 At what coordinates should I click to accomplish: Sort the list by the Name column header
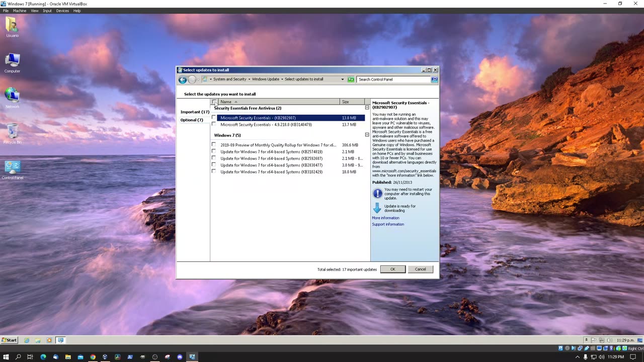[x=279, y=102]
